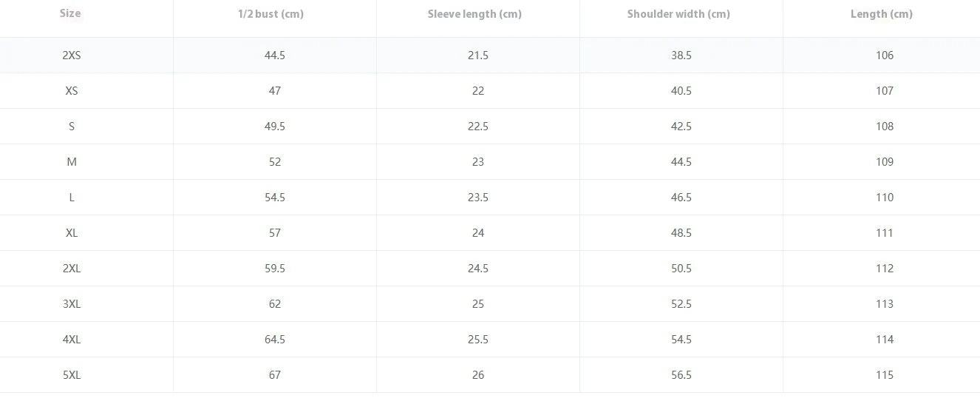Select the XL size row label

pos(72,233)
